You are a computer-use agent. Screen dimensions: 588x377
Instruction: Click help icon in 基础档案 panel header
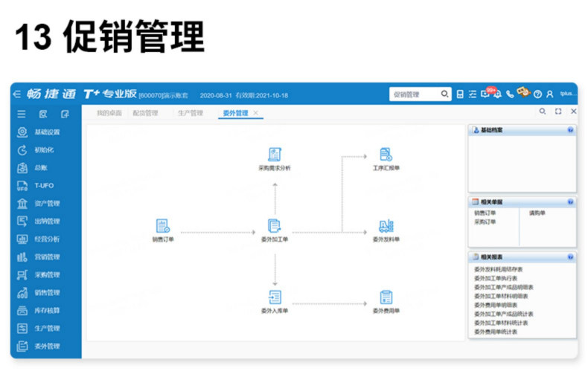[570, 130]
